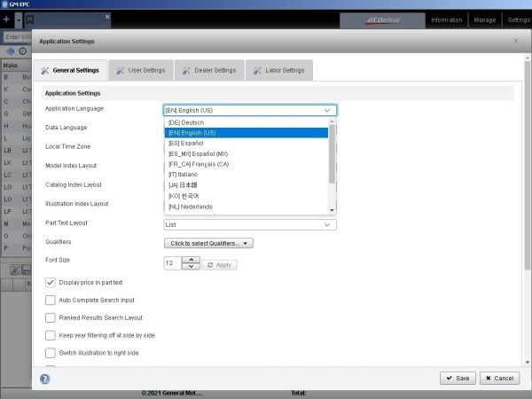Screen dimensions: 532x399
Task: Toggle Display price in part text
Action: tap(51, 282)
